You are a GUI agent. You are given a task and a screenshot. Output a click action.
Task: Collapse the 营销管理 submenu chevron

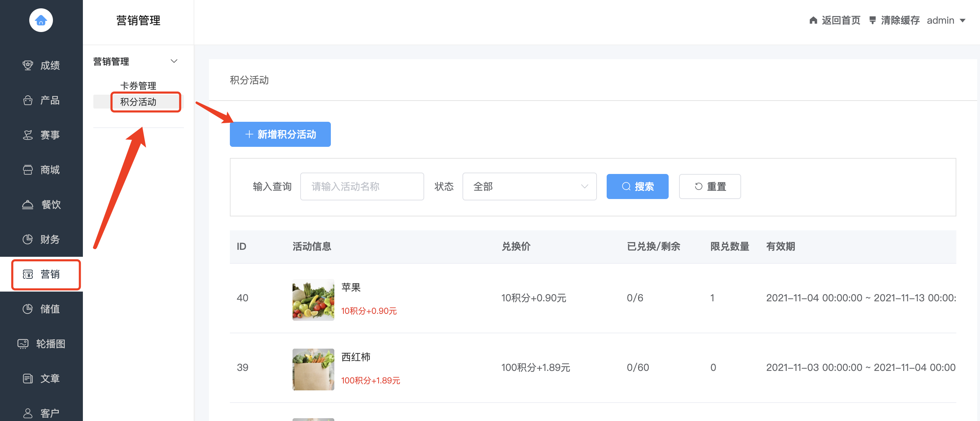pyautogui.click(x=174, y=61)
